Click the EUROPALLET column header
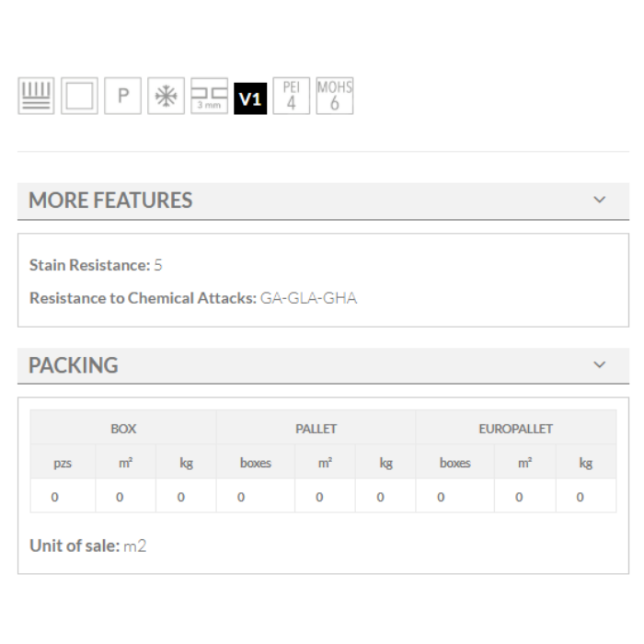This screenshot has height=644, width=644. (515, 429)
